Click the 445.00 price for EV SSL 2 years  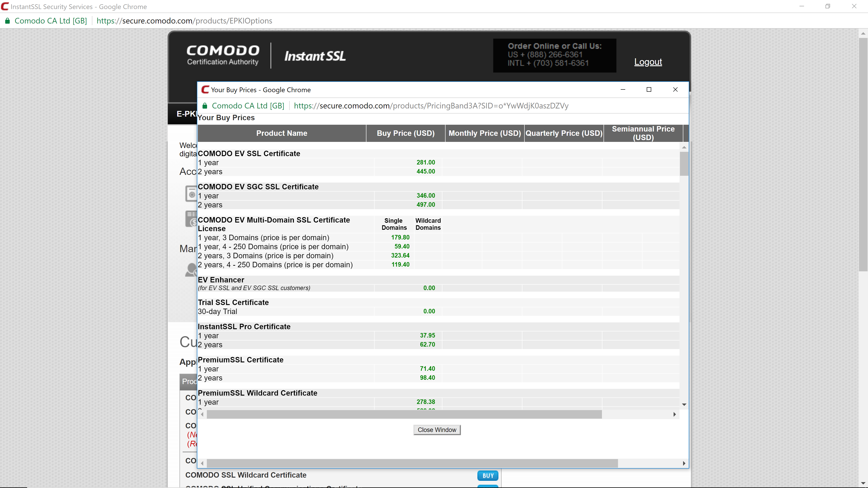coord(426,171)
